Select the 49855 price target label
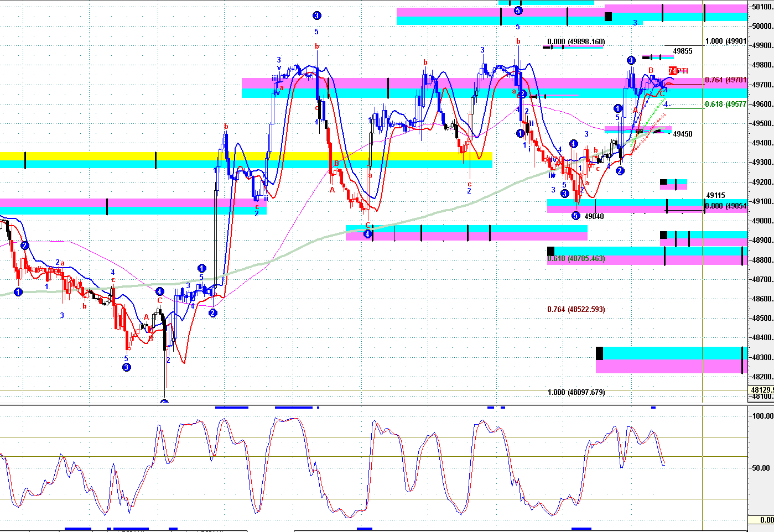The width and height of the screenshot is (774, 532). (682, 51)
